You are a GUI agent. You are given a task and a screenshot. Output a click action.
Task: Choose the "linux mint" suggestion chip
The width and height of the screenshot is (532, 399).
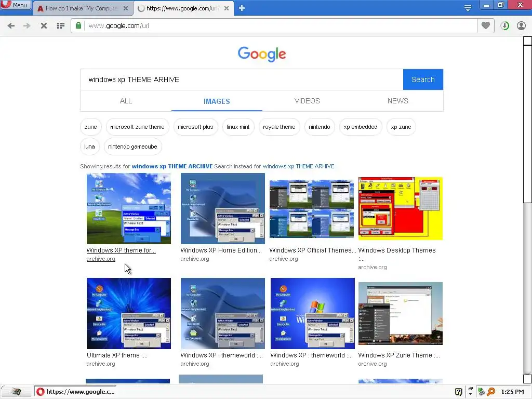(238, 127)
